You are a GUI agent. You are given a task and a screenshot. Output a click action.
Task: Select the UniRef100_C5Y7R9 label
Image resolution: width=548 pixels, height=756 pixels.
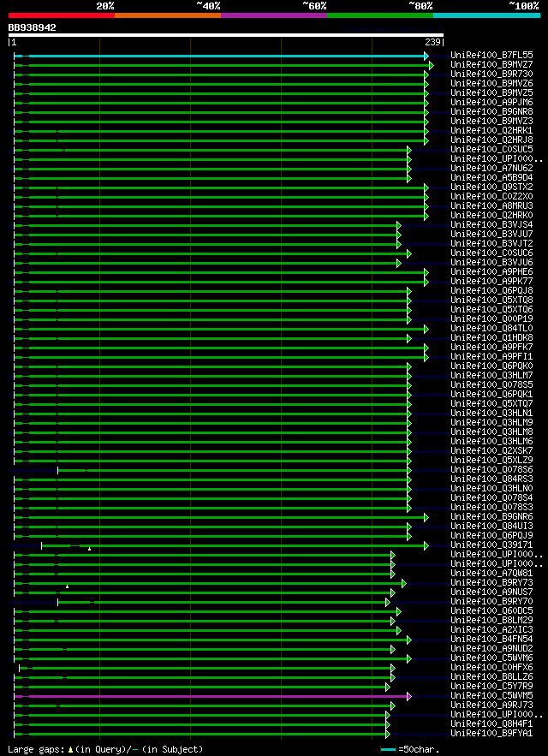coord(491,686)
